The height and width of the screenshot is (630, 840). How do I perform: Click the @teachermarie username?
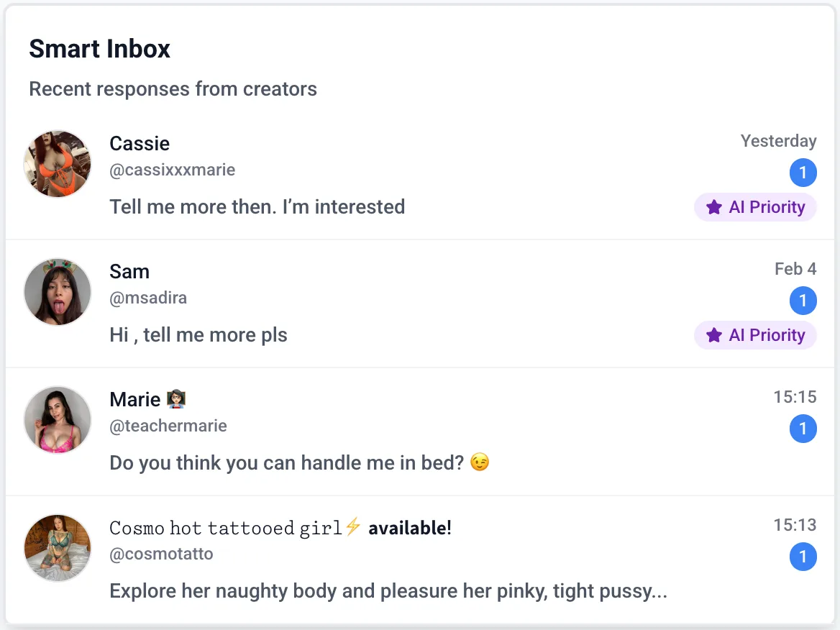click(x=168, y=426)
